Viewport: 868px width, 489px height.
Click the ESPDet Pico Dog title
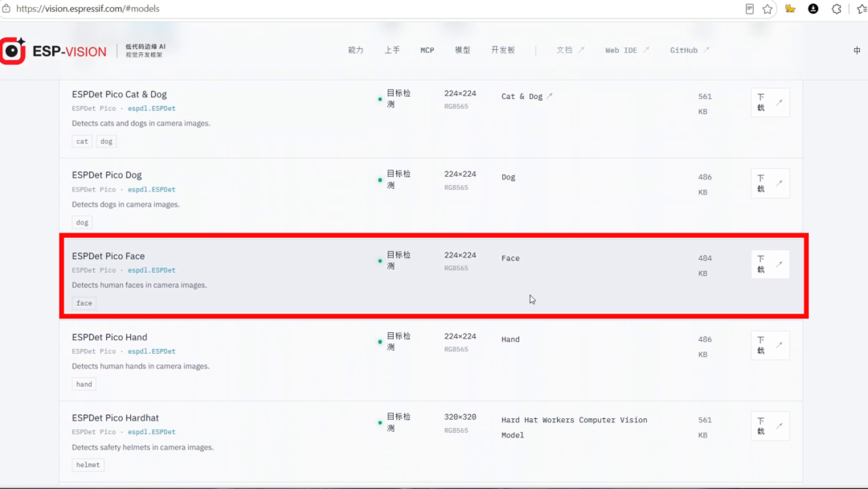[107, 175]
